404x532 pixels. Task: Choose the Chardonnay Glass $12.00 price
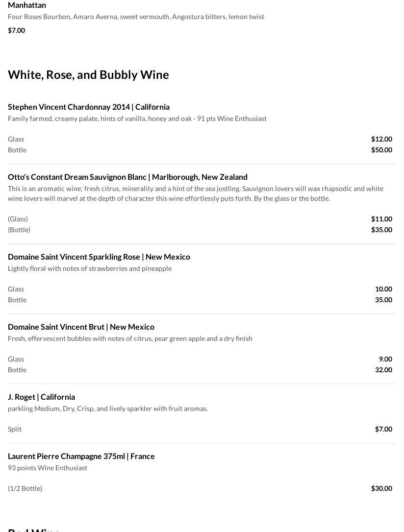[381, 139]
